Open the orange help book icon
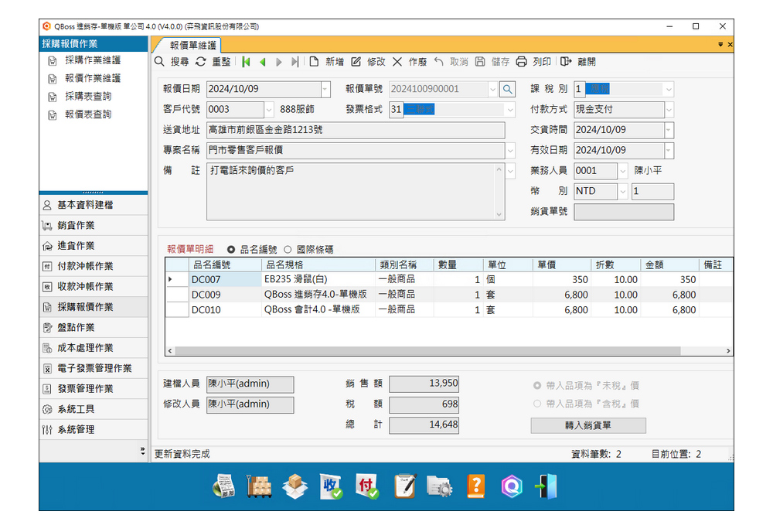 click(x=476, y=486)
